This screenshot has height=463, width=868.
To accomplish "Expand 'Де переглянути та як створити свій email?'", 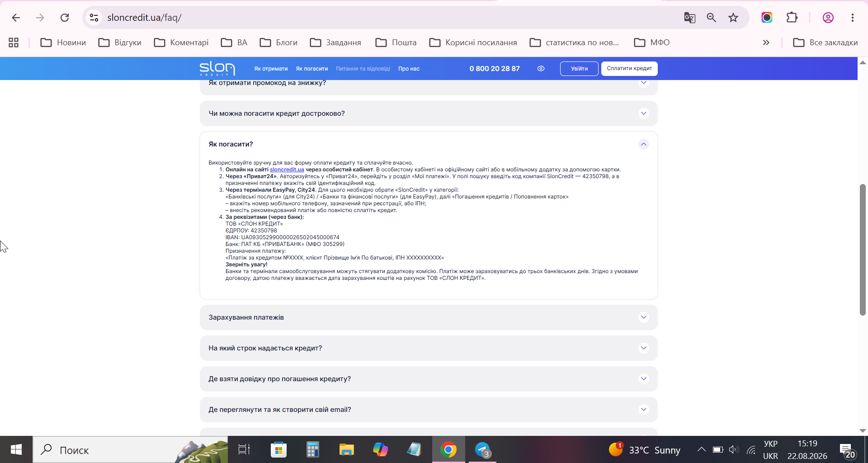I will (429, 410).
